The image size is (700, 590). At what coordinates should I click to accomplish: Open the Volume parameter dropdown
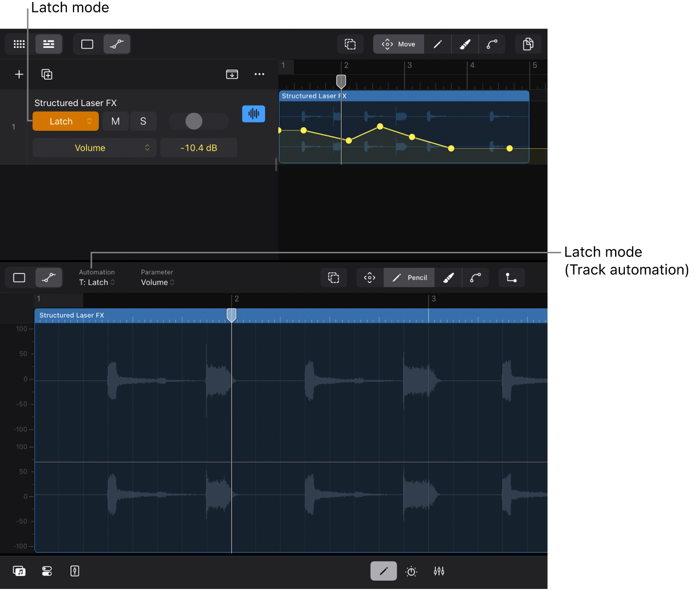click(x=94, y=148)
